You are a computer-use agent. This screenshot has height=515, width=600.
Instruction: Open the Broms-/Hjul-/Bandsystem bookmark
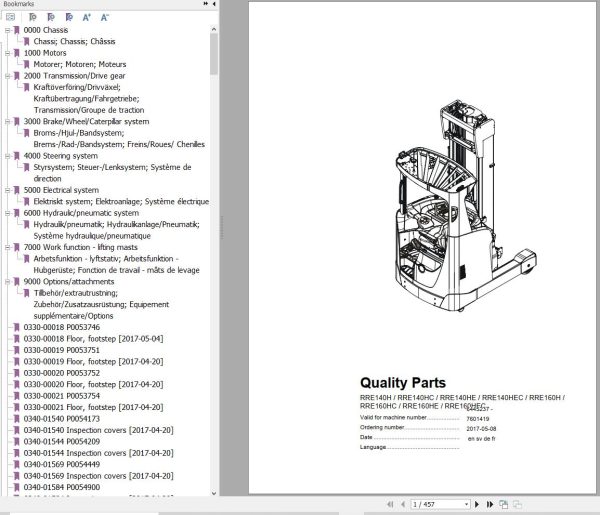(x=119, y=139)
